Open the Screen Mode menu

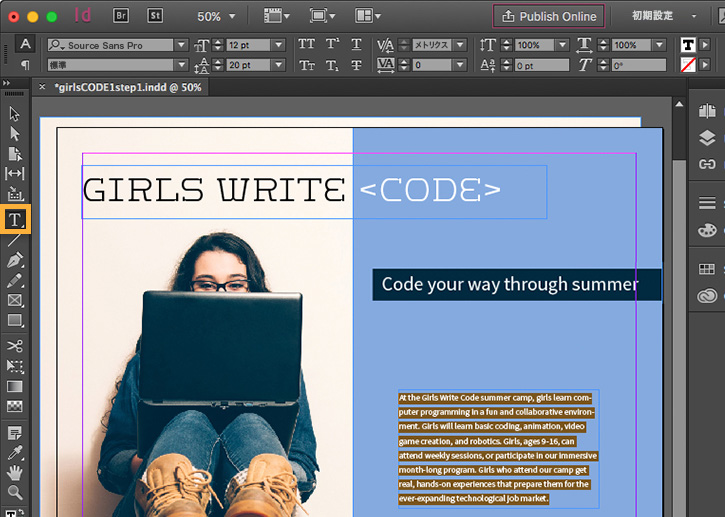322,16
